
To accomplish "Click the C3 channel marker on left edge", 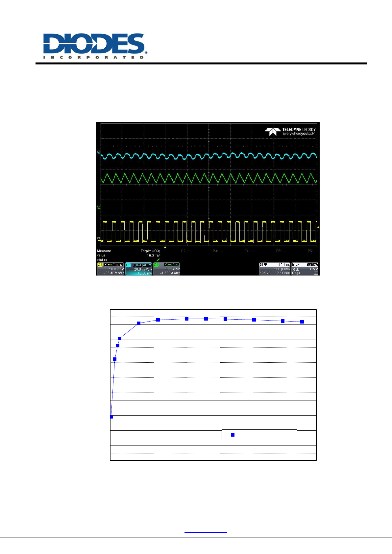I will pos(98,152).
